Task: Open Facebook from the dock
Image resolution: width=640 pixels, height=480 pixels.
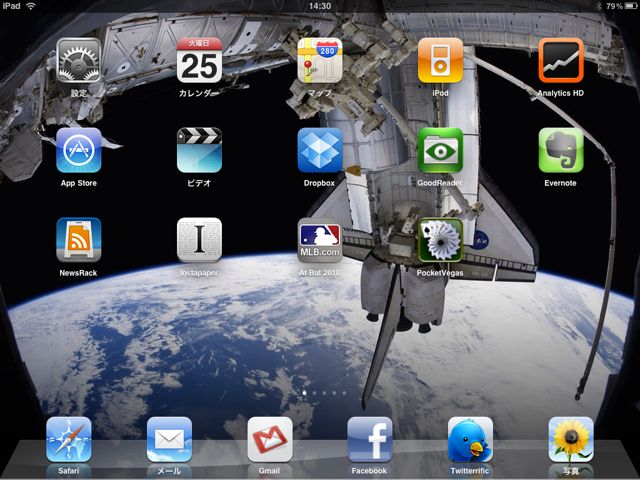Action: pos(370,439)
